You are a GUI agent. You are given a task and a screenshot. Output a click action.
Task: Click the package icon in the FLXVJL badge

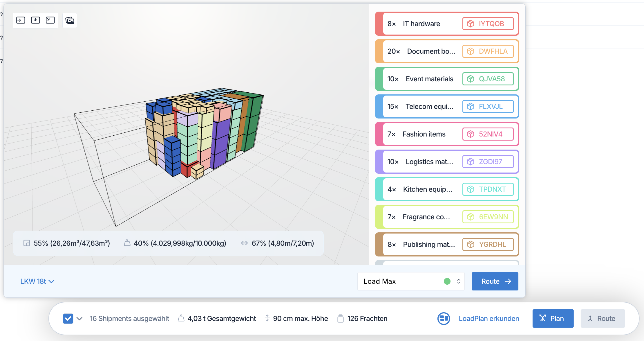click(x=471, y=107)
